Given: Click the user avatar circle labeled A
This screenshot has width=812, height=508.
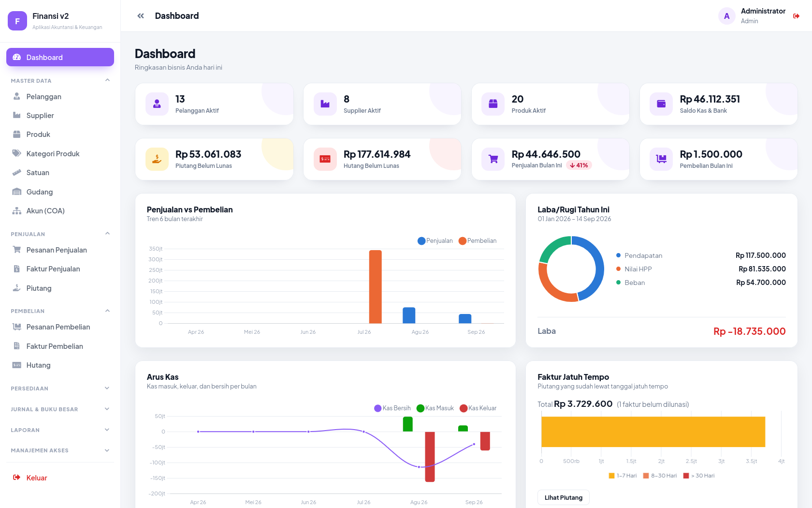Looking at the screenshot, I should point(726,16).
